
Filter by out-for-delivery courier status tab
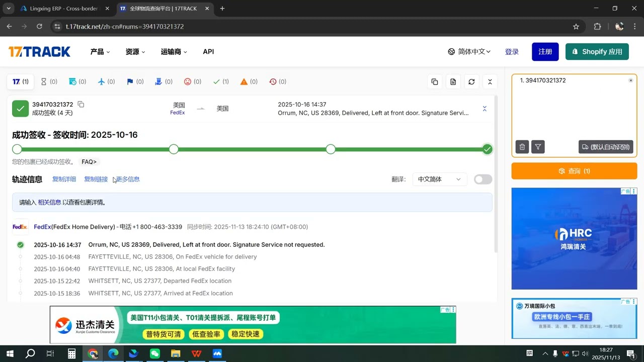(x=164, y=81)
